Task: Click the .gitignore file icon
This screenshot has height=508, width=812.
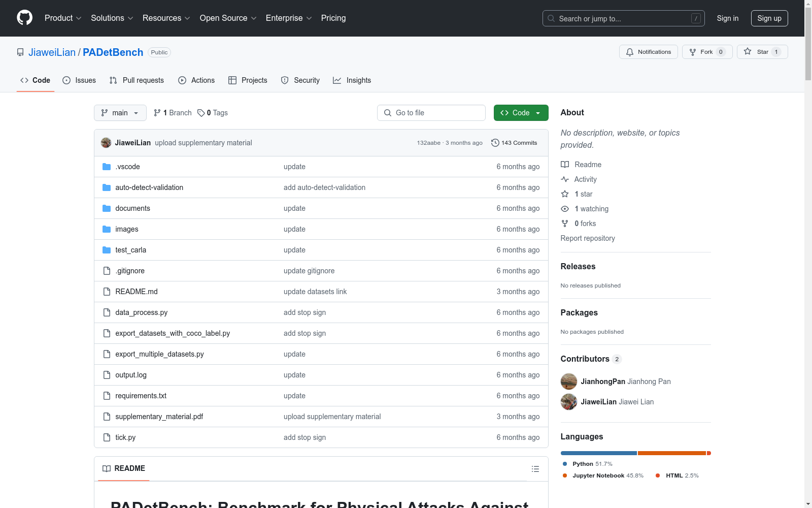Action: click(x=107, y=271)
